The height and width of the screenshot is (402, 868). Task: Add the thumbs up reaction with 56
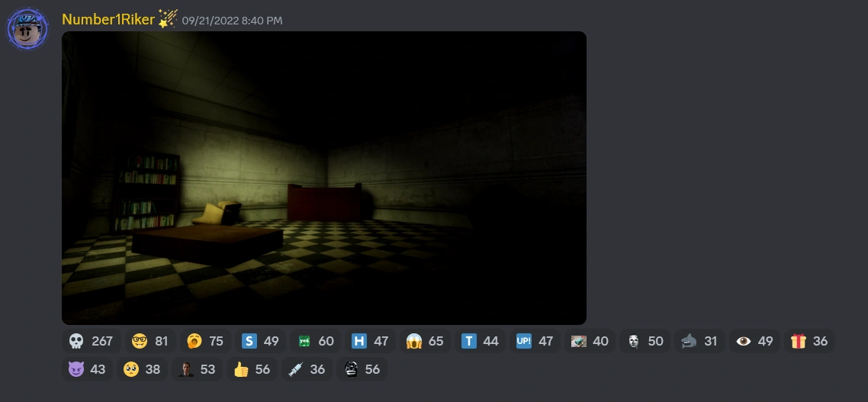[x=252, y=369]
